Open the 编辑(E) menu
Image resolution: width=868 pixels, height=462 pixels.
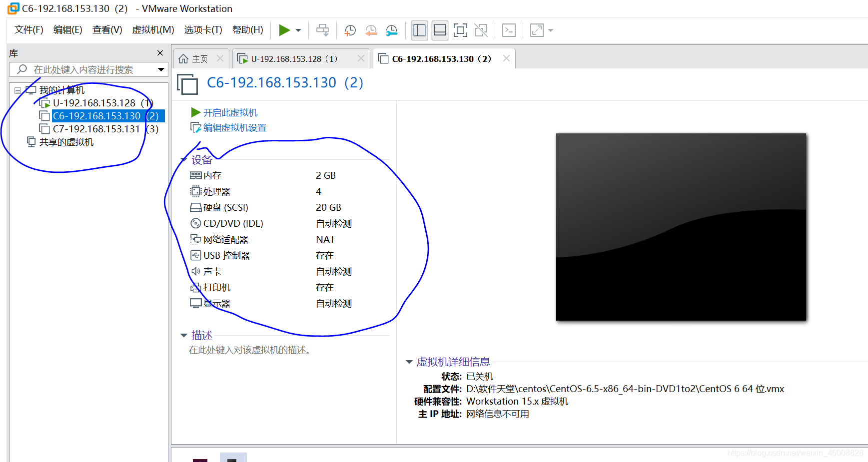click(67, 30)
